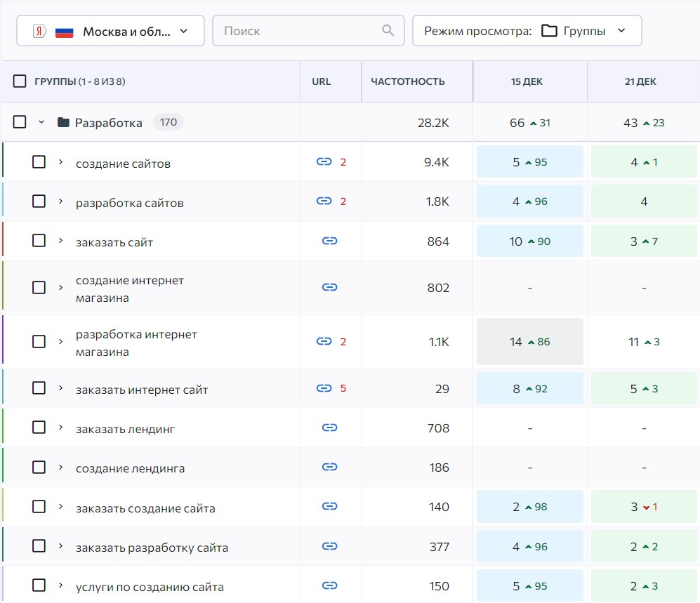Click the URL link icon for создание сайтов
700x603 pixels.
[x=324, y=161]
